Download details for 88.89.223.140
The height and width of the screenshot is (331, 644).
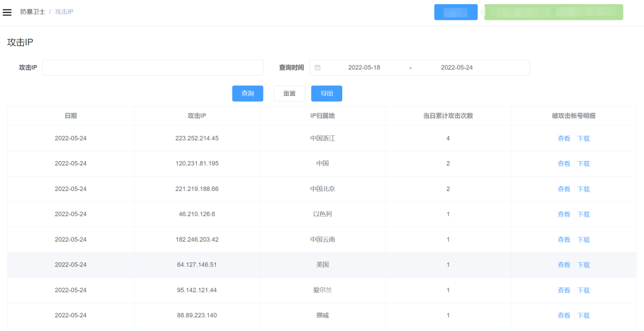584,315
